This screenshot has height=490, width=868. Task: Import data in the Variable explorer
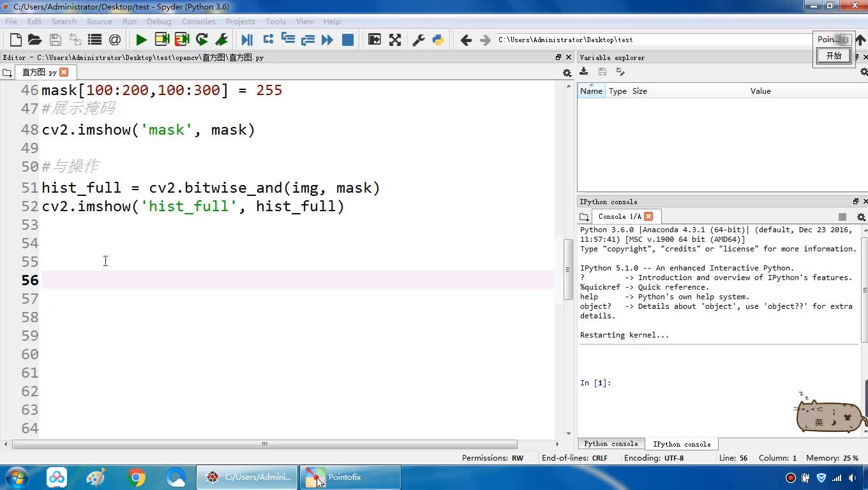[583, 71]
